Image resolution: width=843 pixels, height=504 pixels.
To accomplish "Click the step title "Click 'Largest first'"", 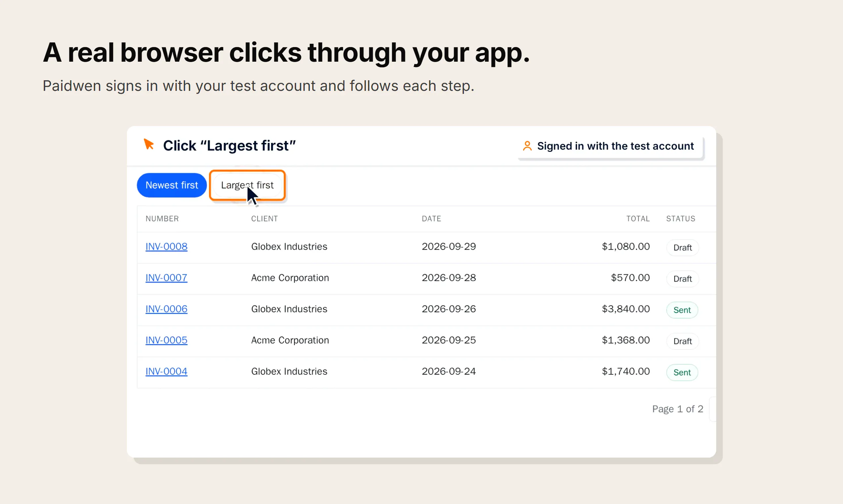I will pos(229,146).
